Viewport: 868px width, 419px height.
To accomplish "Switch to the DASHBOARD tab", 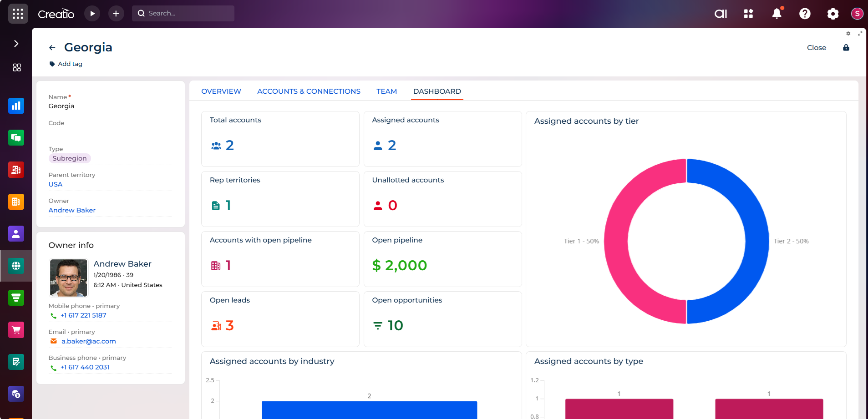I will coord(437,91).
